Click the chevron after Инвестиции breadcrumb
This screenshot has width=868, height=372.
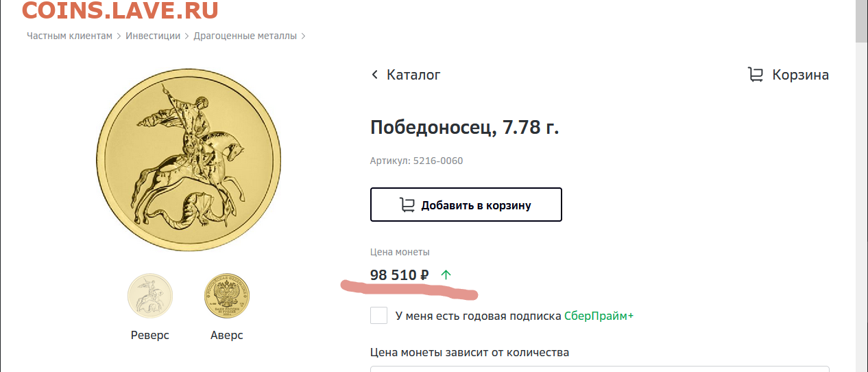click(186, 36)
